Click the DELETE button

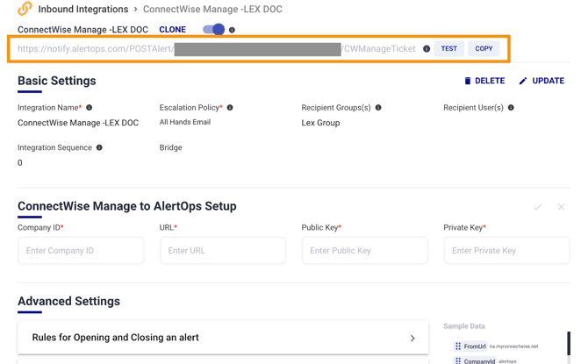[484, 81]
